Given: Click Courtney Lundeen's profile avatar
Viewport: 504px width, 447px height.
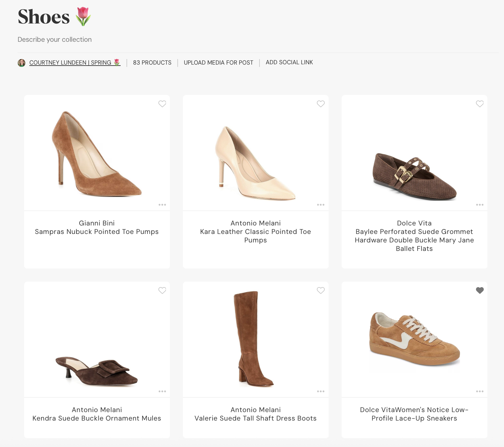Looking at the screenshot, I should pos(22,63).
